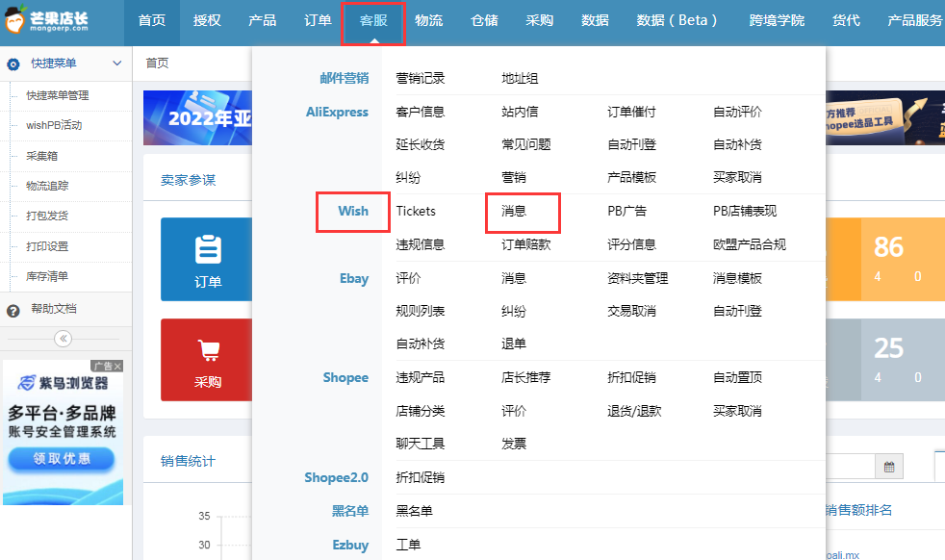The height and width of the screenshot is (560, 945).
Task: Open 站内信 under AliExpress
Action: (x=520, y=112)
